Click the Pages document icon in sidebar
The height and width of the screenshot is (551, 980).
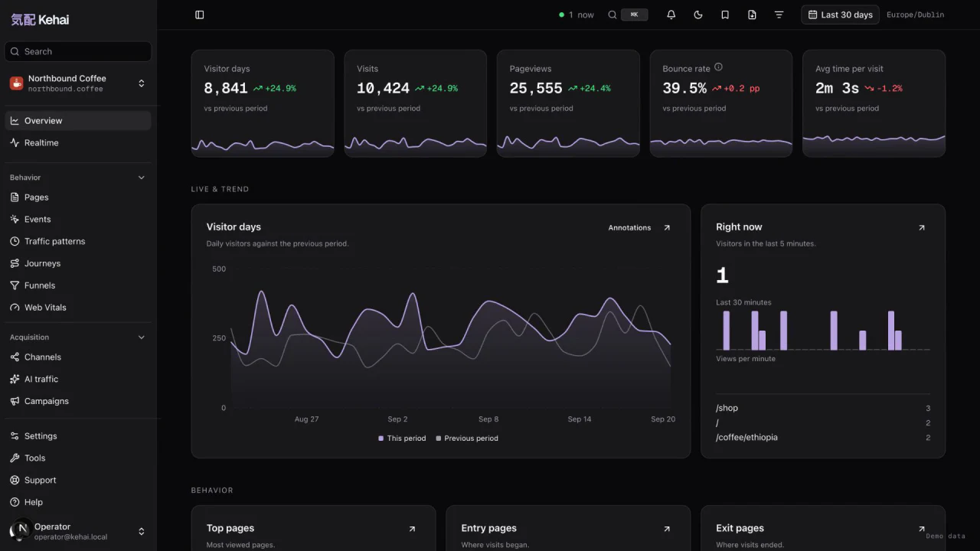pos(15,197)
